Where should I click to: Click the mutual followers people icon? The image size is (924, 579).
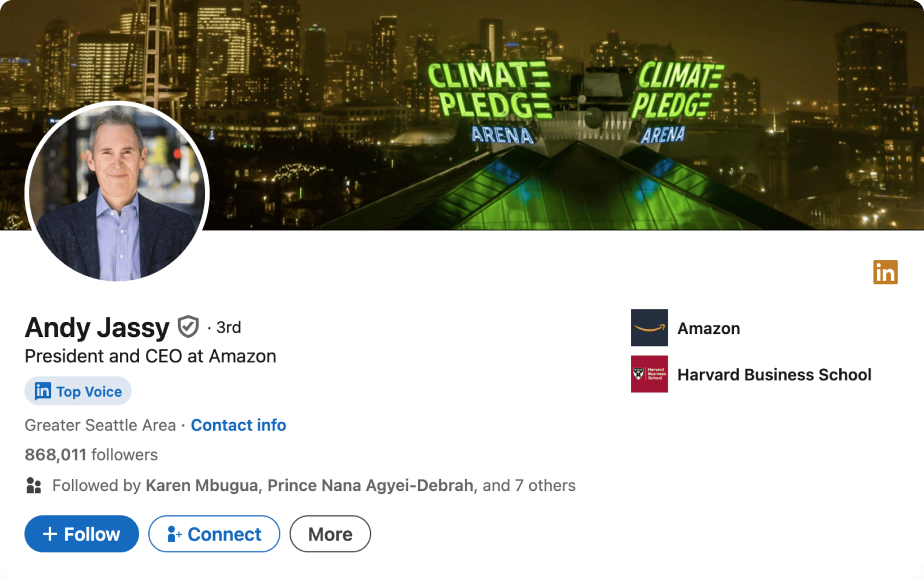click(34, 486)
